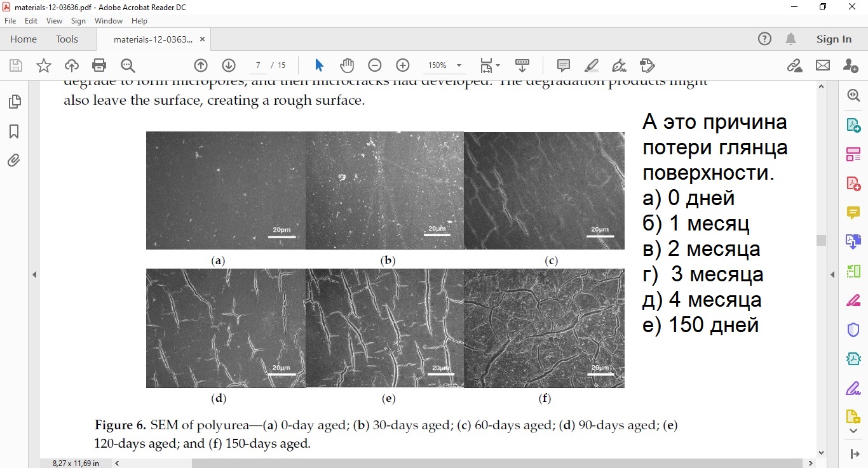The height and width of the screenshot is (468, 868).
Task: Open the green Compare Files tool in right pane
Action: (853, 271)
